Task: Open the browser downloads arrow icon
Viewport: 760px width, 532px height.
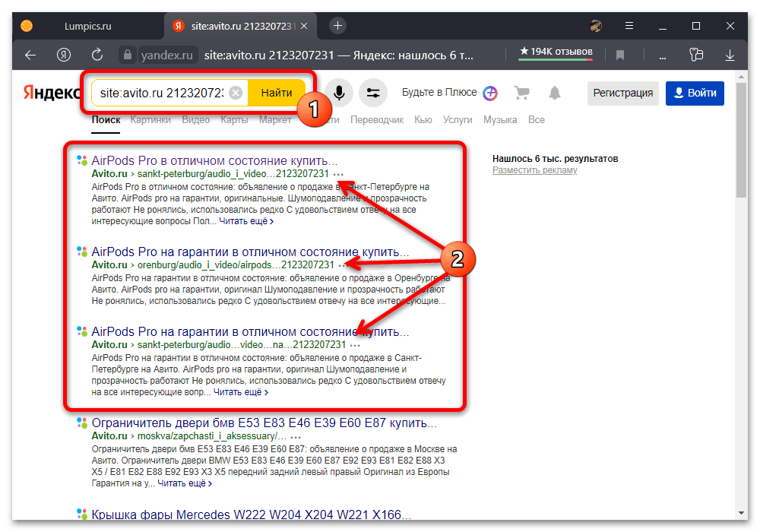Action: 730,55
